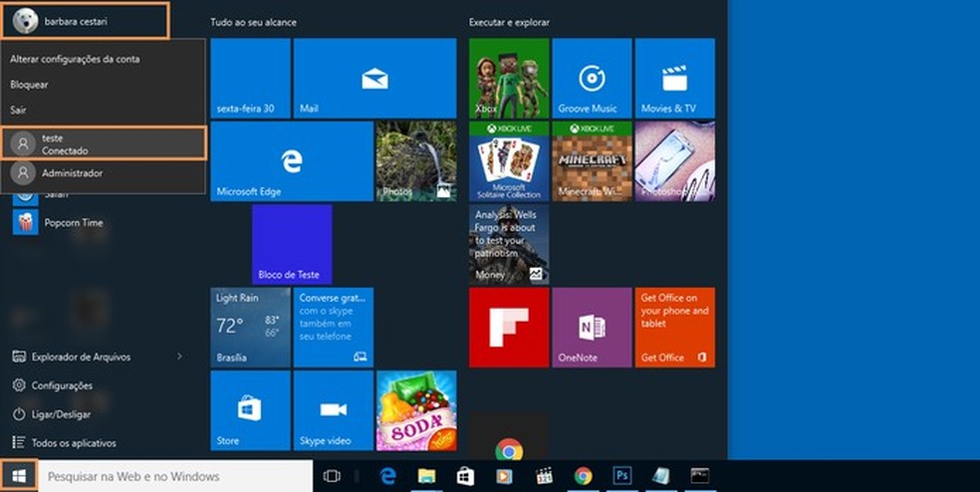The width and height of the screenshot is (980, 492).
Task: Open the Store from the taskbar
Action: pos(466,476)
